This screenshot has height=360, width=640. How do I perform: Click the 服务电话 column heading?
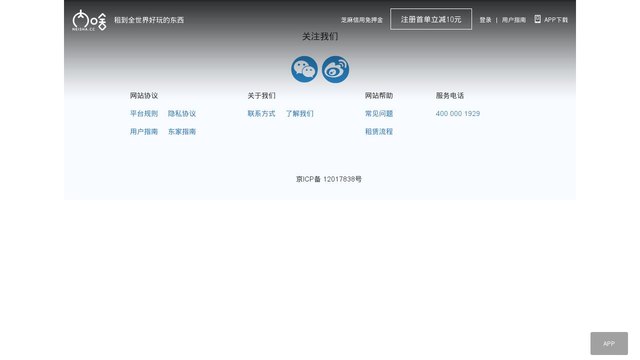450,96
